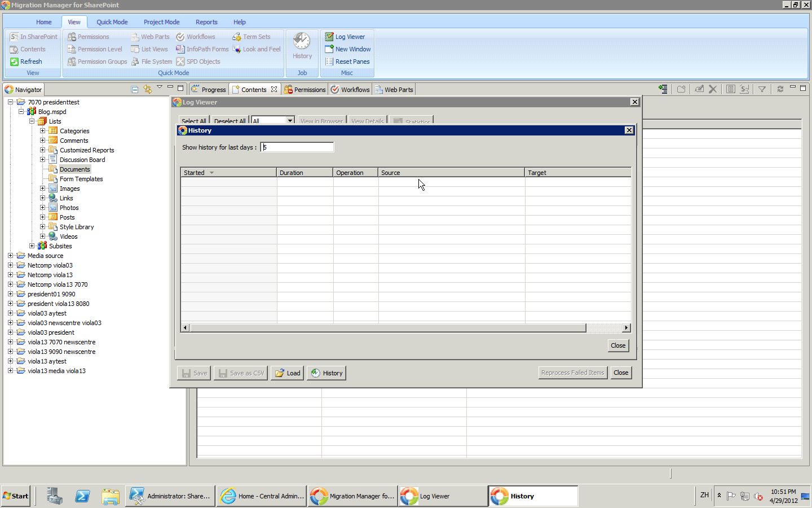
Task: Click the scroll right arrow in History table
Action: pos(626,328)
